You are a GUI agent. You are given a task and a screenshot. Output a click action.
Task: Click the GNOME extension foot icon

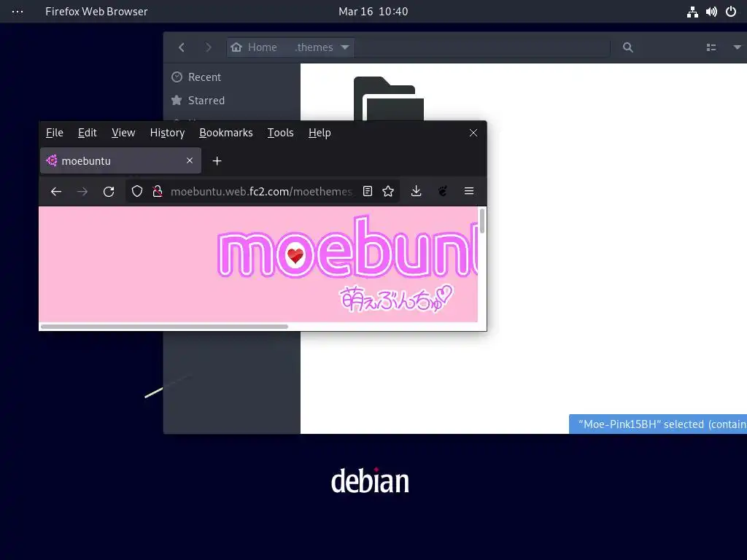[x=443, y=192]
